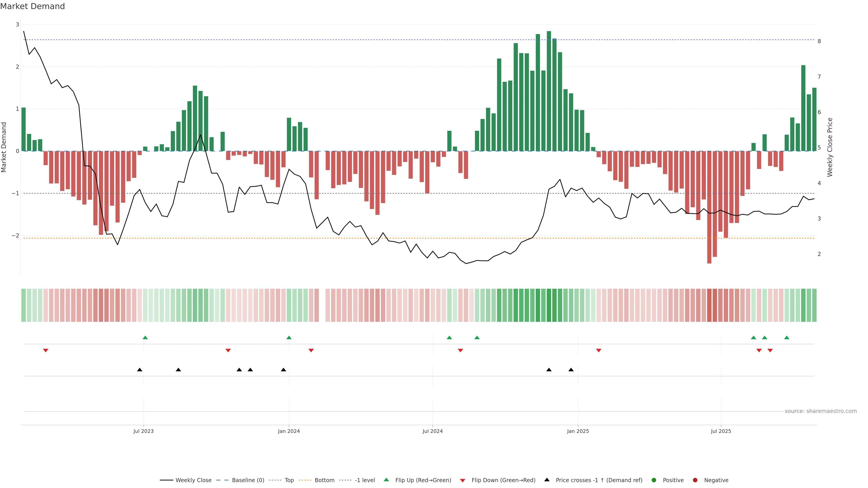Click the darkest green heatmap strip cell
This screenshot has width=868, height=488.
coord(549,305)
